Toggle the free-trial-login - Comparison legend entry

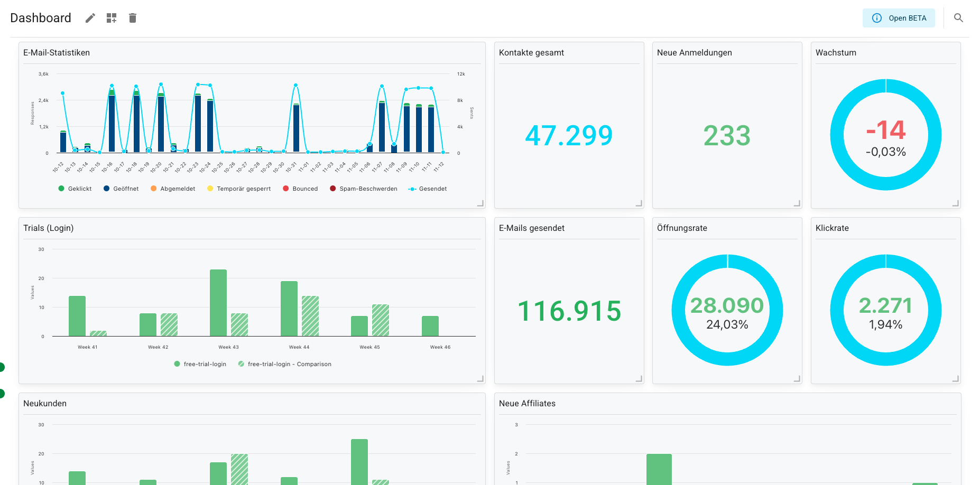(x=285, y=364)
